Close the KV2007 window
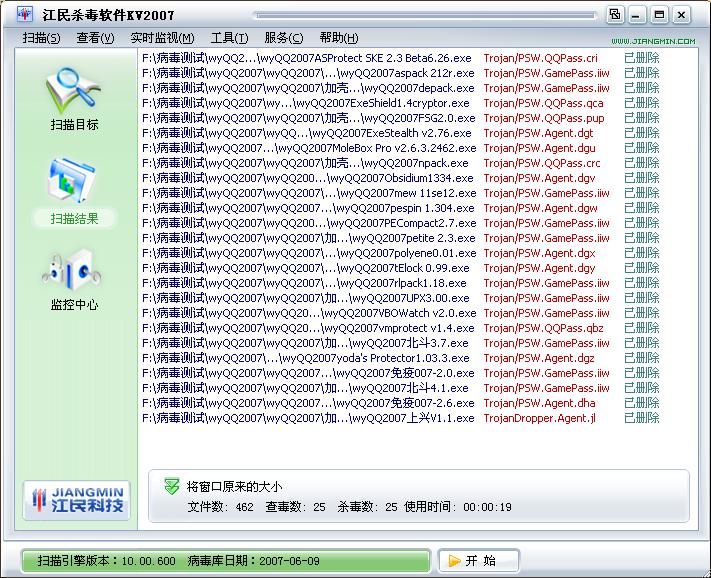 point(681,15)
